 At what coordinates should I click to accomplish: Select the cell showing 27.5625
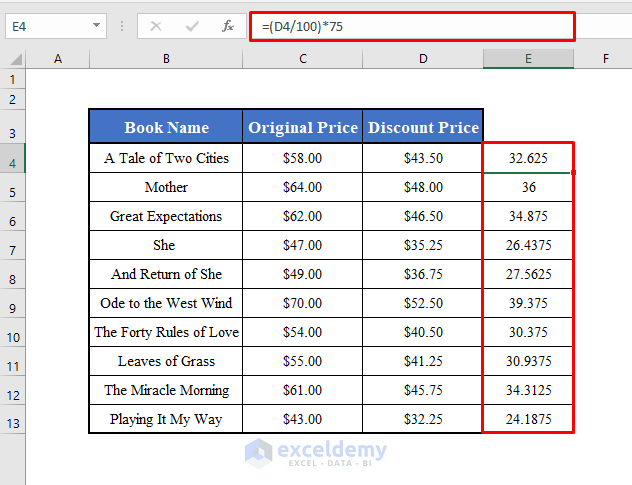[528, 274]
